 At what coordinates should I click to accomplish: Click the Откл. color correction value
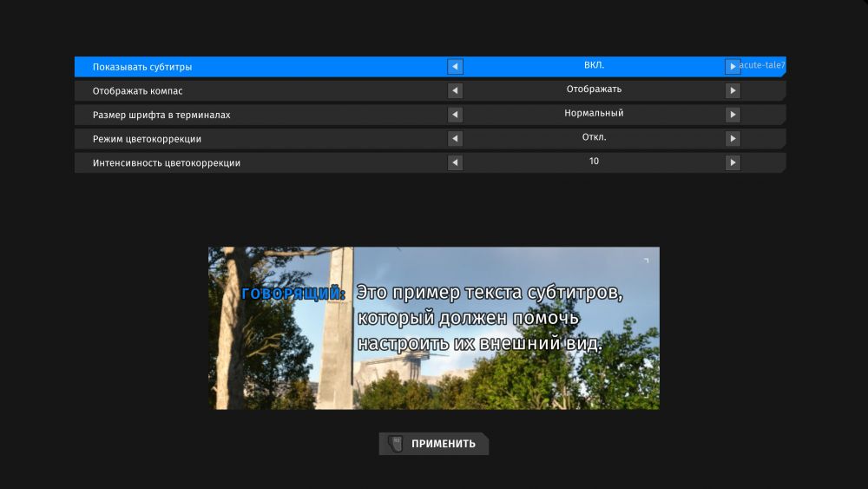click(594, 137)
